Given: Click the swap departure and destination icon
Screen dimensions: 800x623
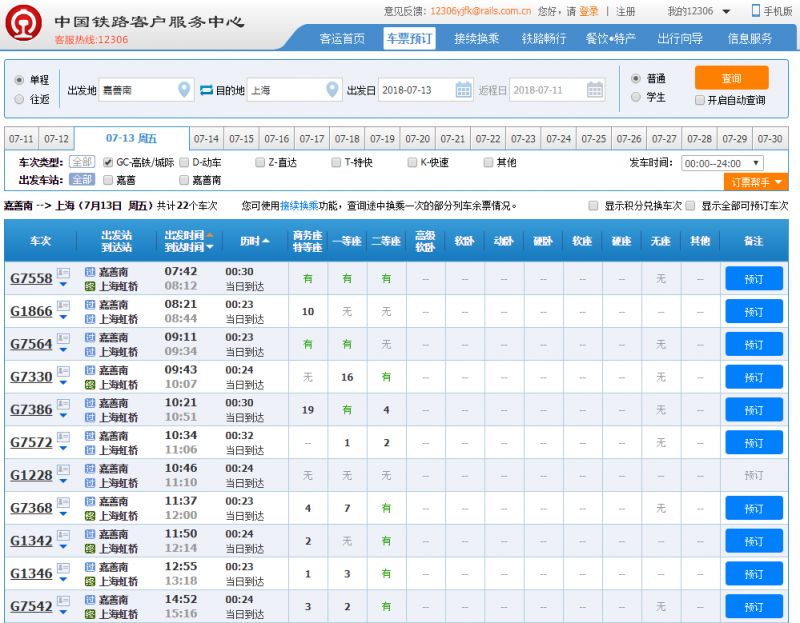Looking at the screenshot, I should [207, 90].
